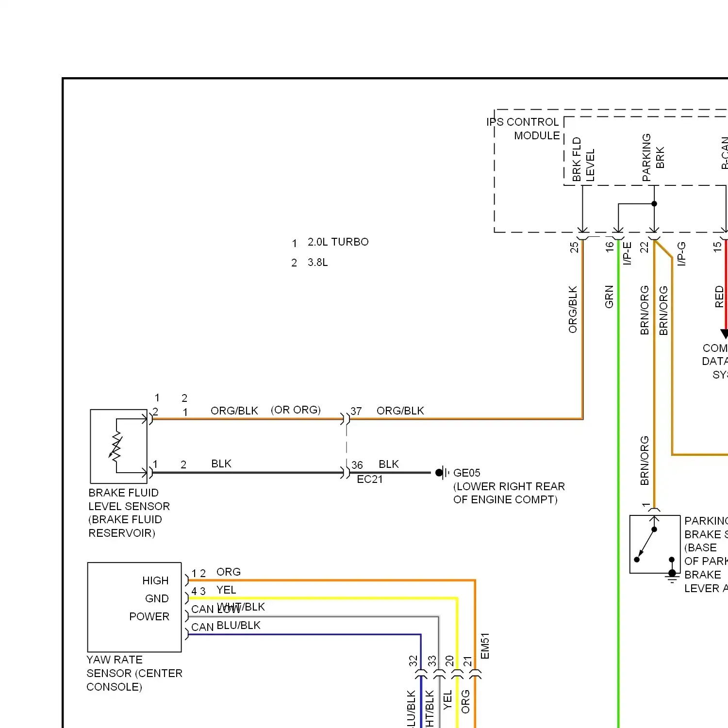Select pin 33 of connector EM51
Image resolution: width=728 pixels, height=728 pixels.
click(431, 661)
